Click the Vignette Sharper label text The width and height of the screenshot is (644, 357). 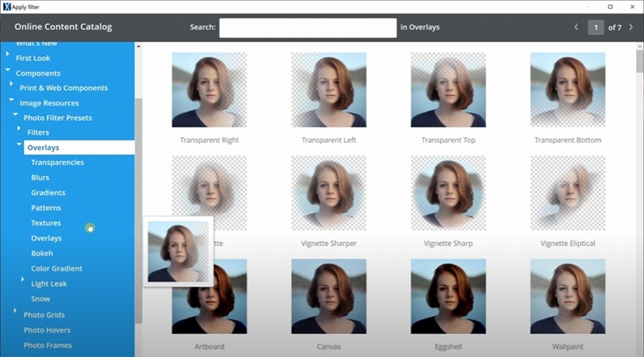329,244
